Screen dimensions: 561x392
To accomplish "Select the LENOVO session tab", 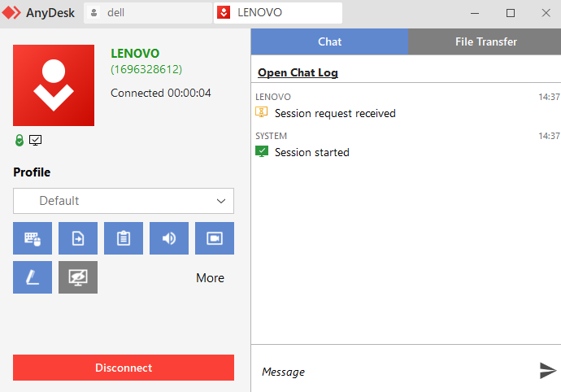I will tap(278, 13).
